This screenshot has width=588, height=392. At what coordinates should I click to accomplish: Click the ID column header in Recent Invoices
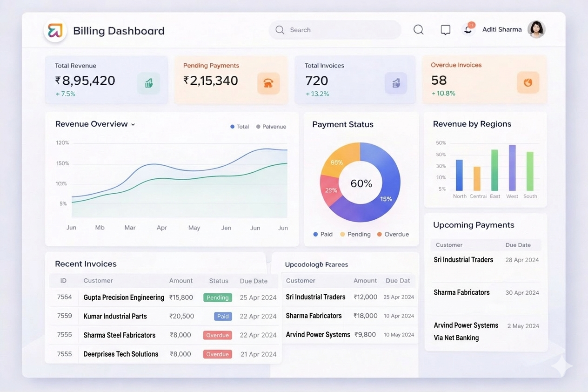coord(63,281)
